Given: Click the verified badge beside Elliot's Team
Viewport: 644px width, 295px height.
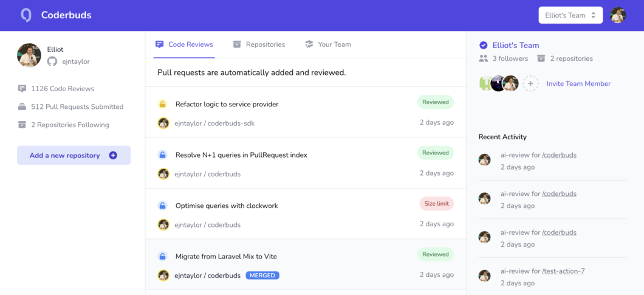Looking at the screenshot, I should [484, 45].
